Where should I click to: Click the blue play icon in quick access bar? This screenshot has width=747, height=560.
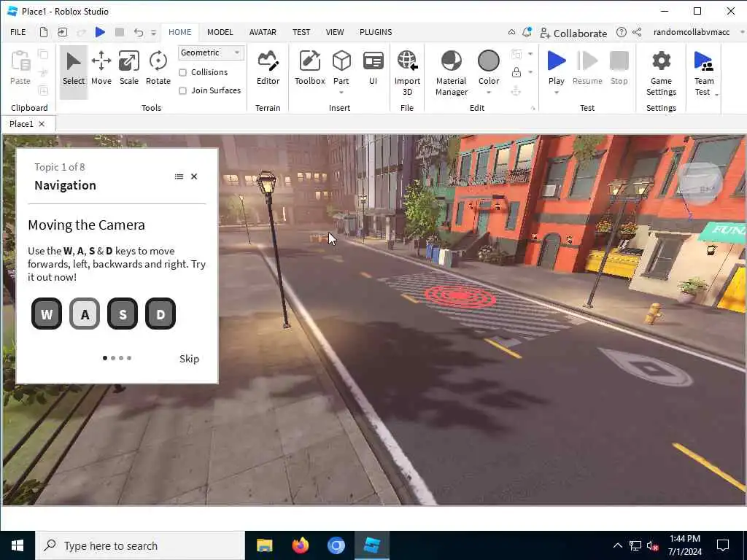click(100, 32)
